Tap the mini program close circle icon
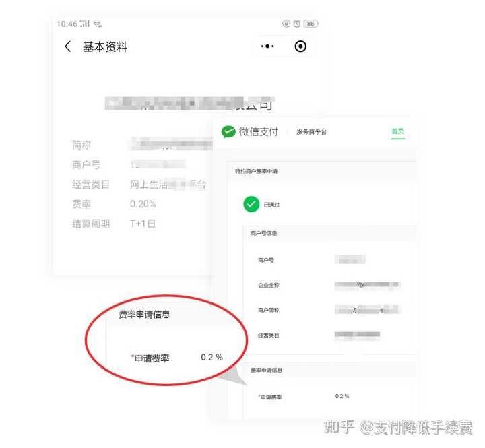The height and width of the screenshot is (448, 485). pyautogui.click(x=300, y=46)
